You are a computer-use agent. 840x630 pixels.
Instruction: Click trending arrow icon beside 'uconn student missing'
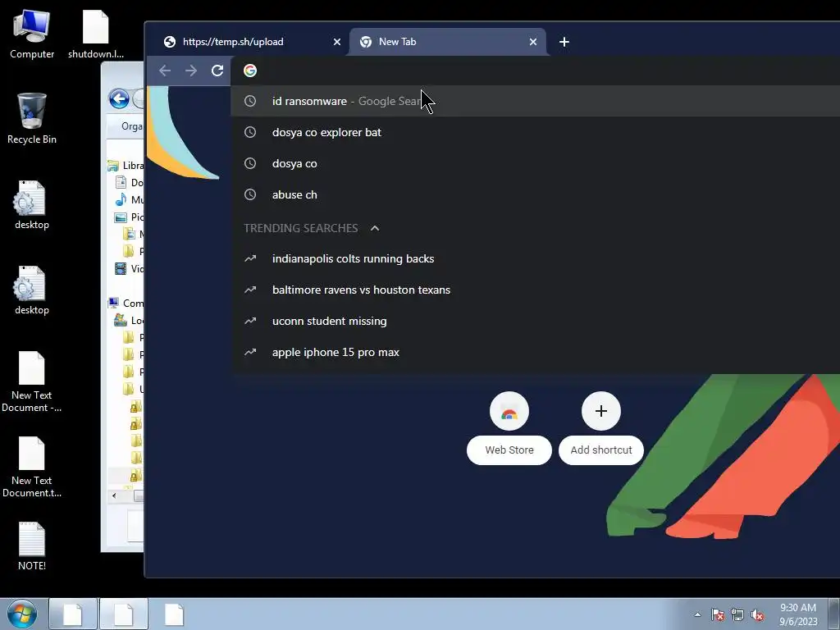[250, 321]
